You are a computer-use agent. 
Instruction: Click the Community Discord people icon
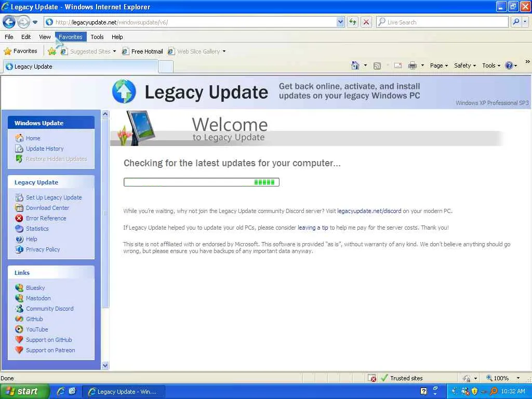click(x=19, y=309)
